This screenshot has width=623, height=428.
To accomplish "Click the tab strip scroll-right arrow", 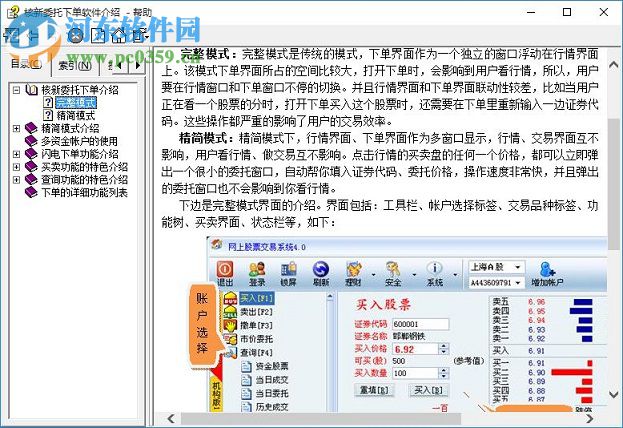I will click(137, 66).
